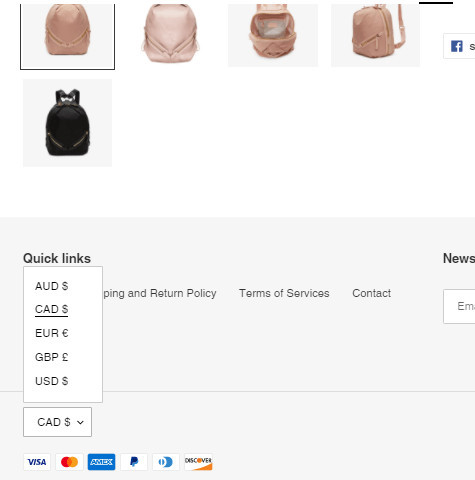Select EUR € currency option
This screenshot has height=480, width=475.
(x=52, y=333)
